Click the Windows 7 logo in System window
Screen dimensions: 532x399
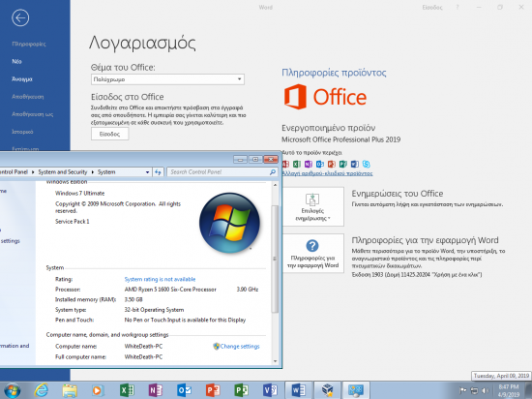coord(229,223)
